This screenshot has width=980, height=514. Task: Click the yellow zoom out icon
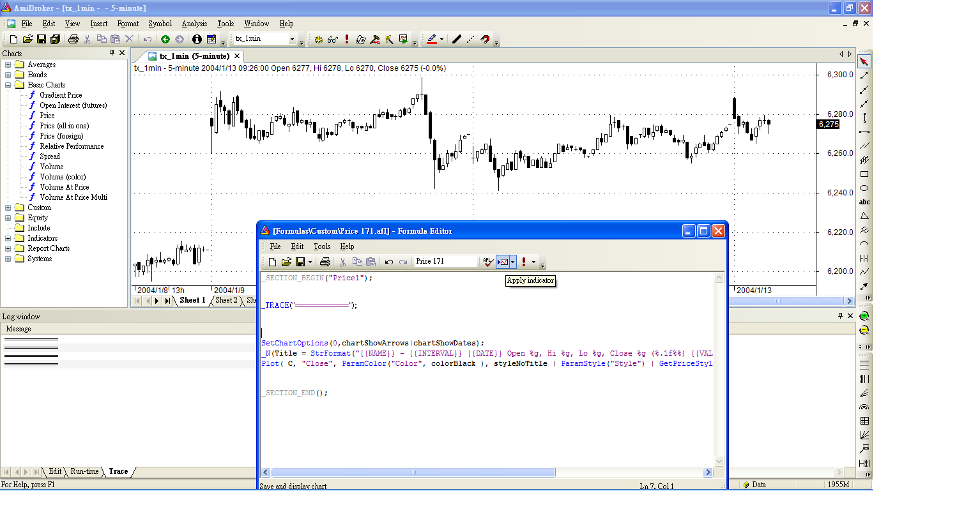tap(864, 330)
